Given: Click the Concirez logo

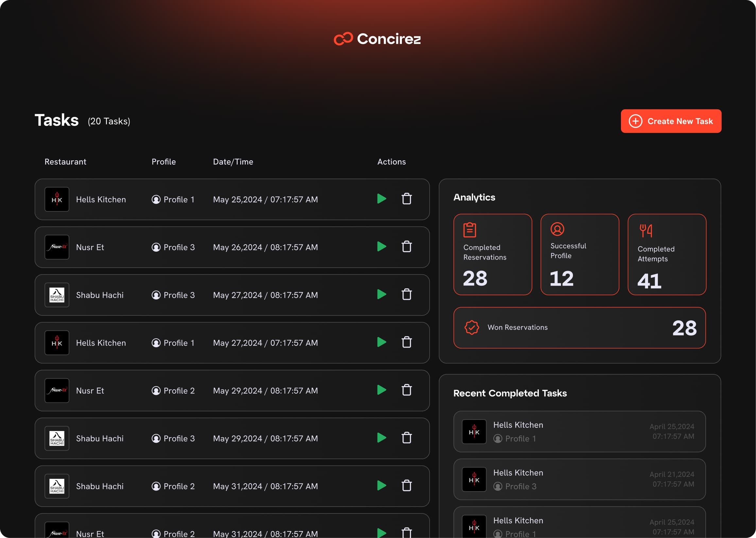Looking at the screenshot, I should [377, 39].
